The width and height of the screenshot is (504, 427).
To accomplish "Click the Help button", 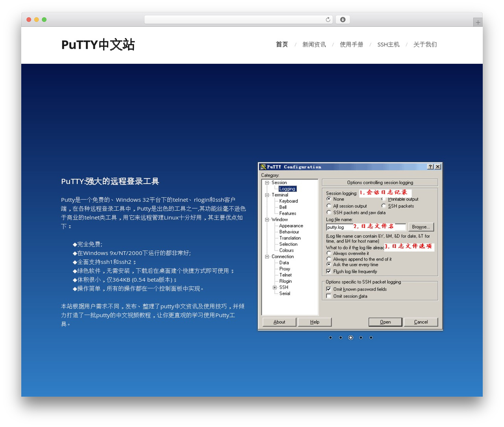I will [x=315, y=322].
